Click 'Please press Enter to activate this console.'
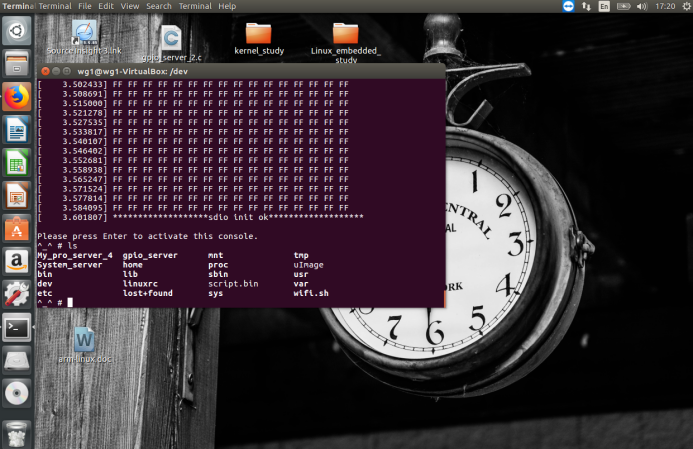This screenshot has height=449, width=693. tap(147, 236)
